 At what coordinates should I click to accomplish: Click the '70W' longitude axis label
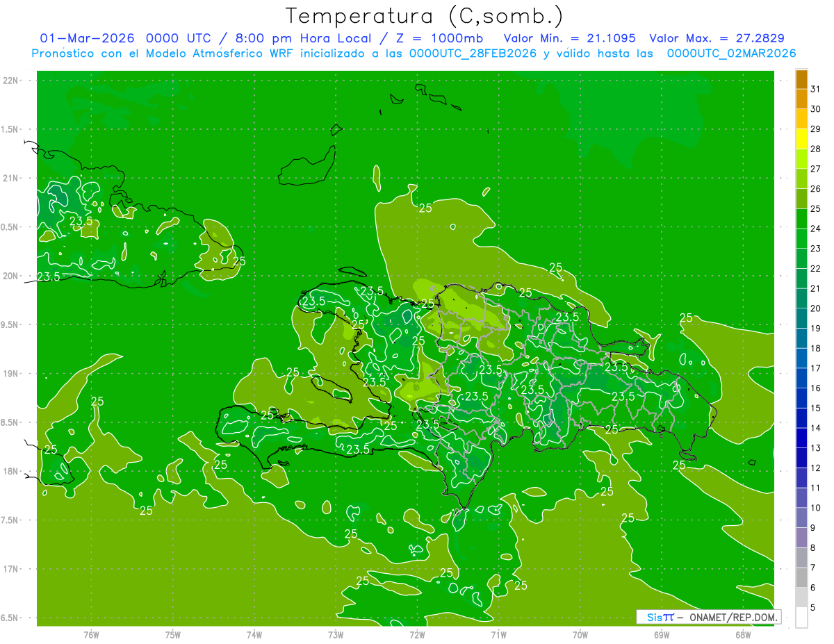580,634
